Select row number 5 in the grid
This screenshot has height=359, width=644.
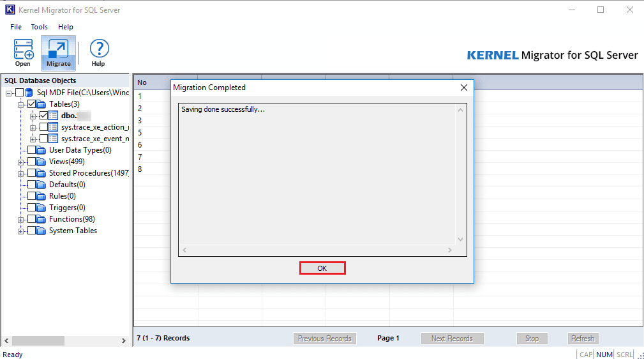[x=140, y=132]
